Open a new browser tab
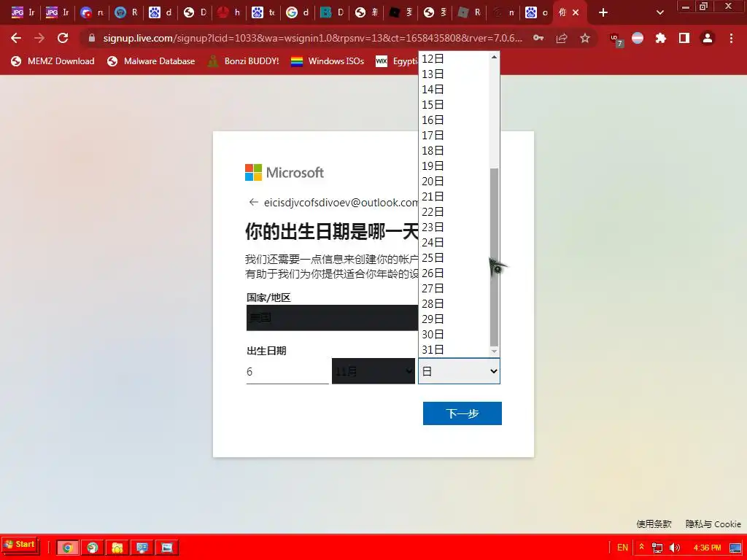This screenshot has height=560, width=747. pos(603,13)
